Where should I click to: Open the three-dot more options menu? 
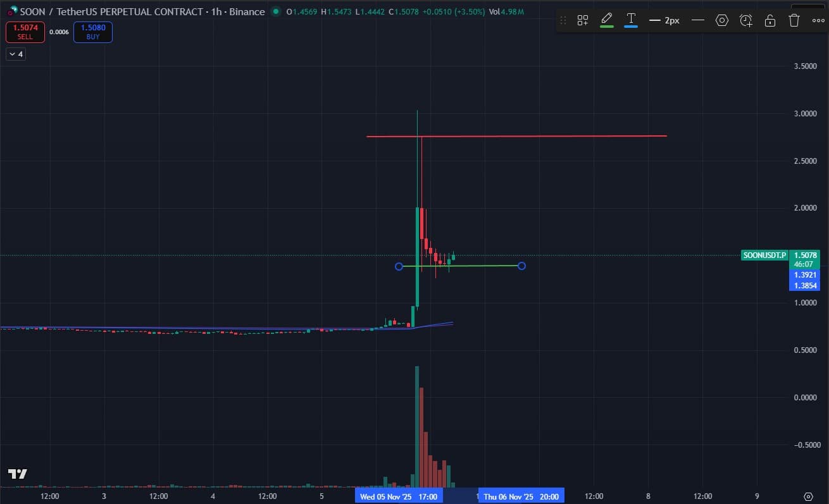coord(818,20)
